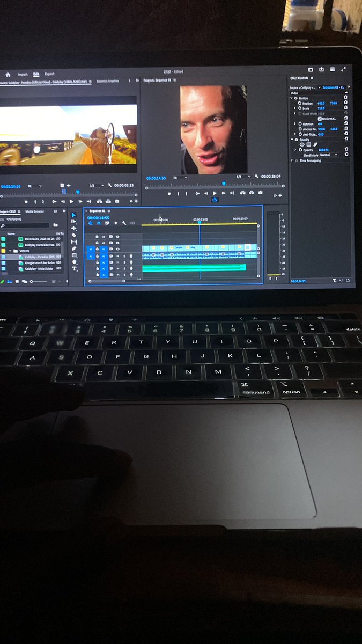Screen dimensions: 362x644
Task: Switch to the Import tab
Action: (x=23, y=74)
